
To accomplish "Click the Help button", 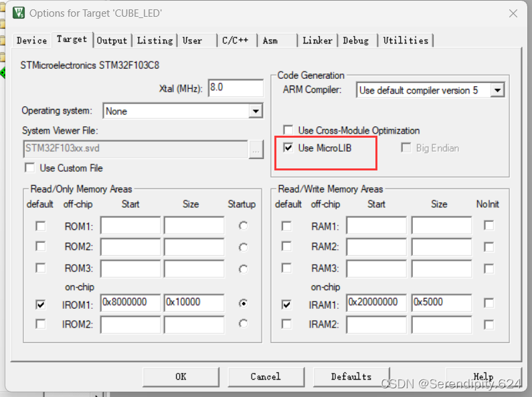I will click(483, 377).
